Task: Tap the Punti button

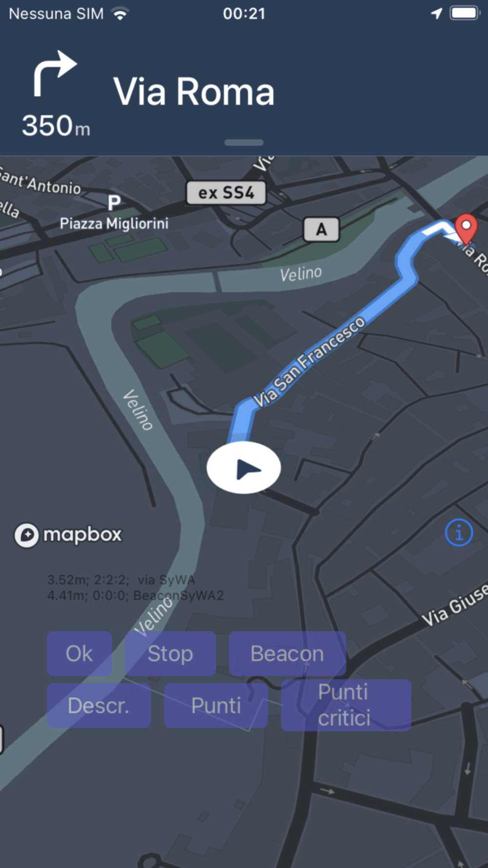Action: coord(216,705)
